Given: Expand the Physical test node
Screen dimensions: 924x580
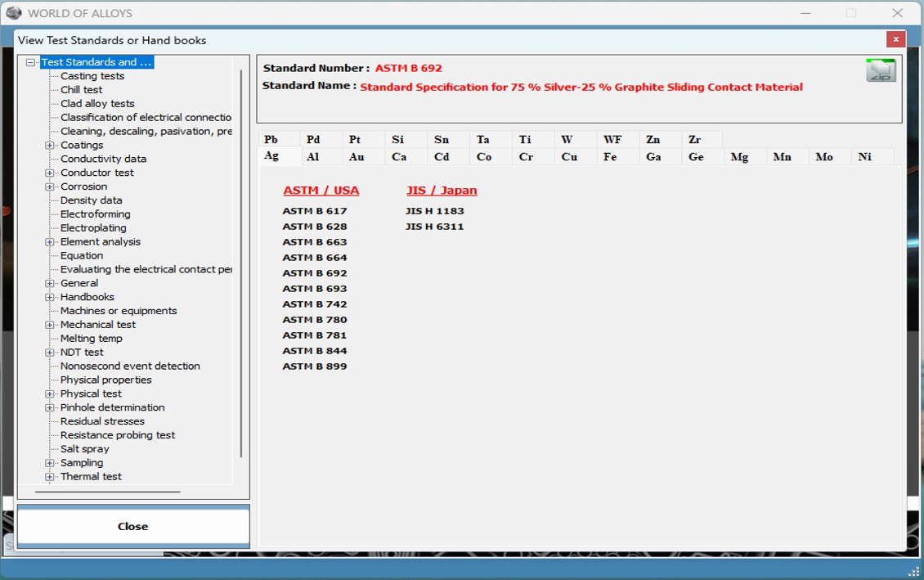Looking at the screenshot, I should coord(50,393).
